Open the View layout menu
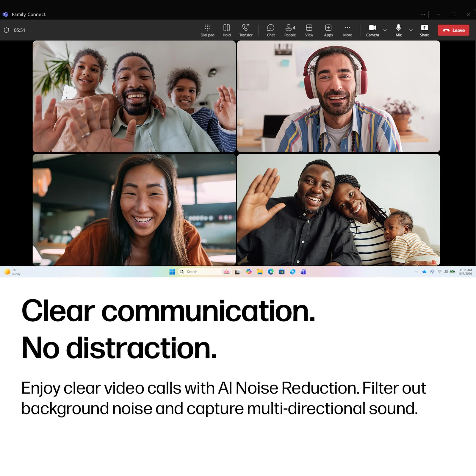Screen dimensions: 476x476 309,30
